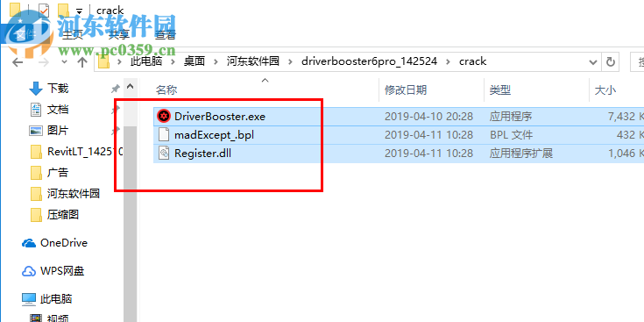Go up one folder level
Viewport: 644px width, 322px height.
[x=82, y=61]
